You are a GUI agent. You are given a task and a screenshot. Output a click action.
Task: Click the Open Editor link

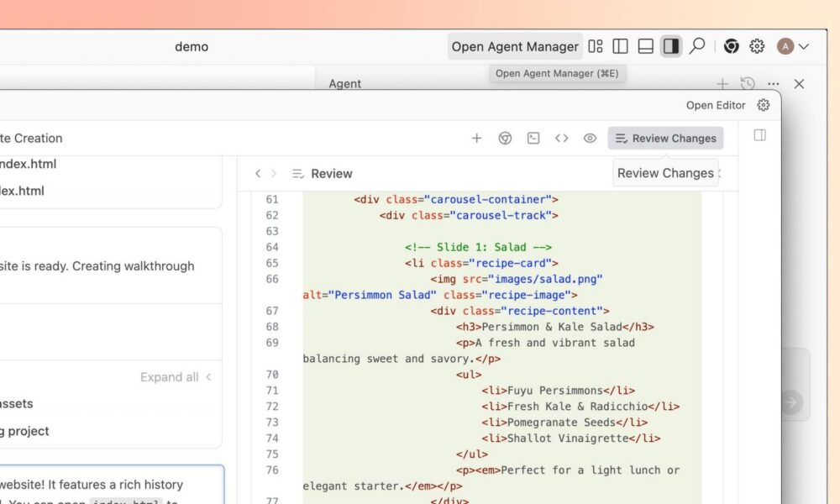[716, 105]
